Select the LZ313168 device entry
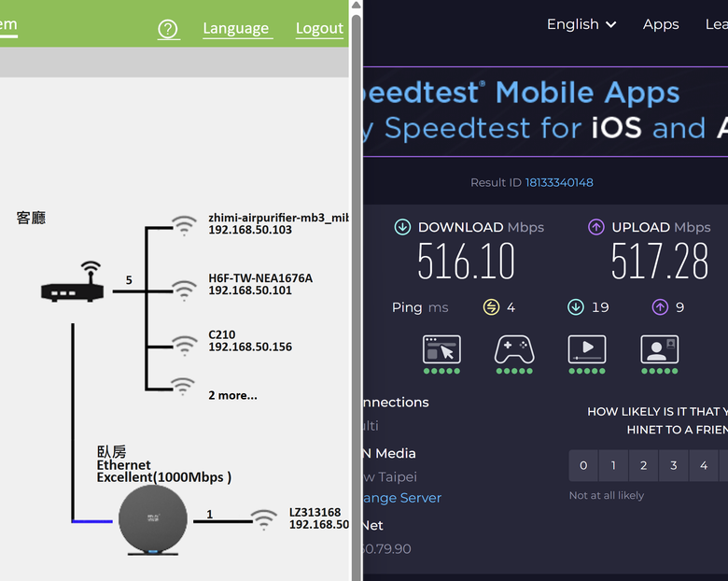Screen dimensions: 728x581 318,518
